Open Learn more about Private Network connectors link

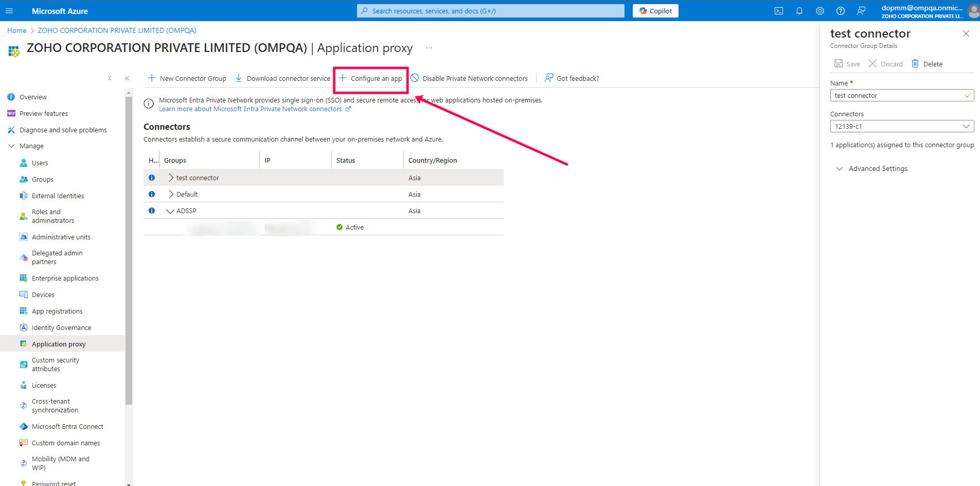255,109
